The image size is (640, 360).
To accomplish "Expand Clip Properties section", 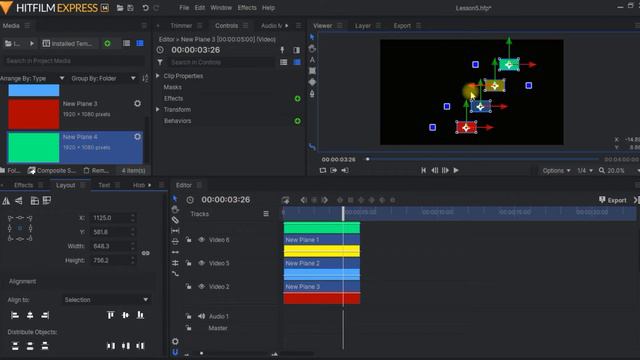I will 158,76.
